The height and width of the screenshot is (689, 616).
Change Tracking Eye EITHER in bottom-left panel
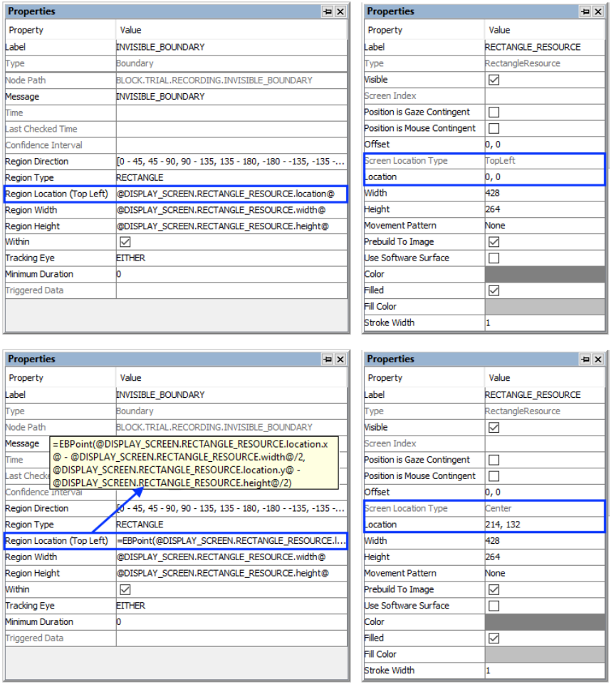231,606
